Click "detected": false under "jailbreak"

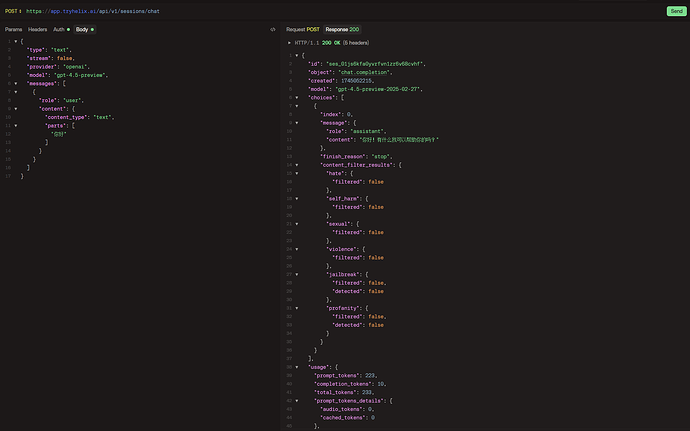[358, 291]
